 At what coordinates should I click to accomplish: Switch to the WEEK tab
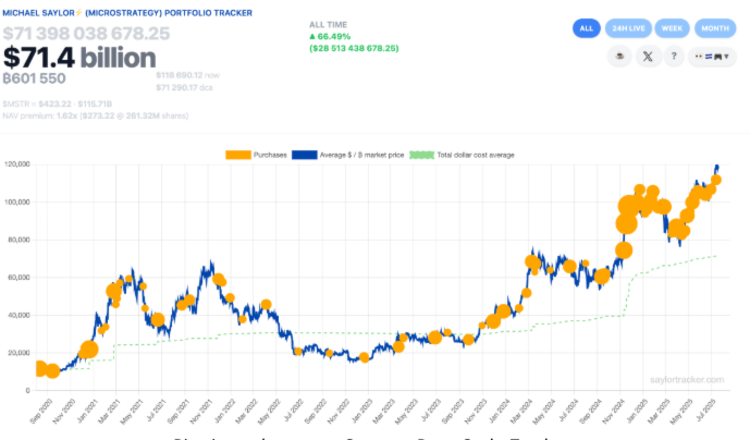click(672, 28)
